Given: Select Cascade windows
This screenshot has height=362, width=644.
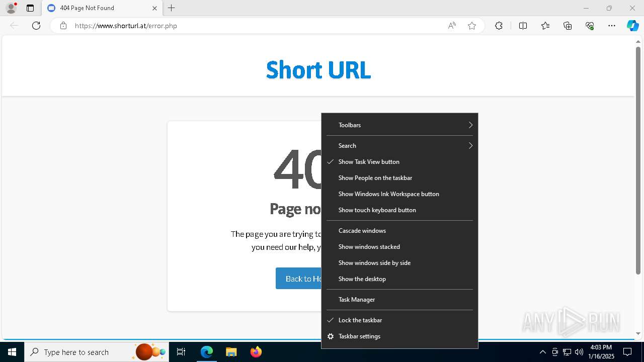Looking at the screenshot, I should click(399, 230).
